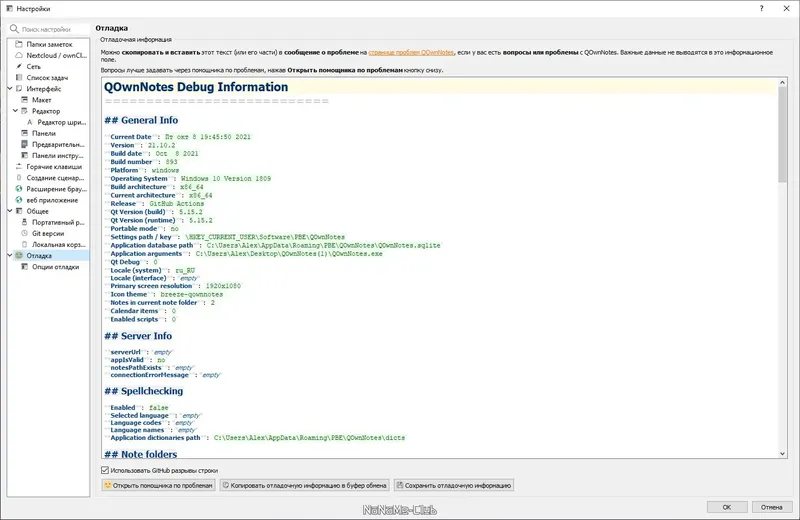Click the Общее section icon

(19, 211)
